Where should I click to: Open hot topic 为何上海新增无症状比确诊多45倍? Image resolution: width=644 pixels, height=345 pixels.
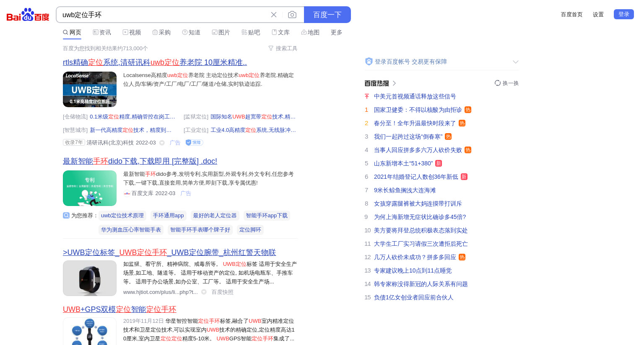pos(420,217)
